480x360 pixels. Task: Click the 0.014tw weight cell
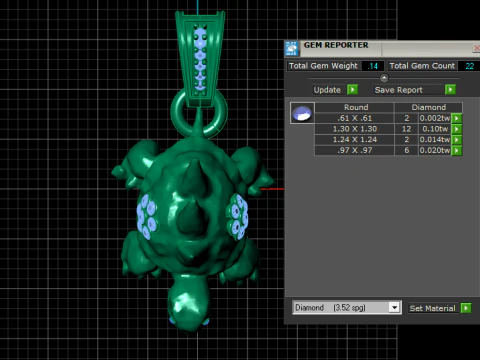(x=435, y=139)
